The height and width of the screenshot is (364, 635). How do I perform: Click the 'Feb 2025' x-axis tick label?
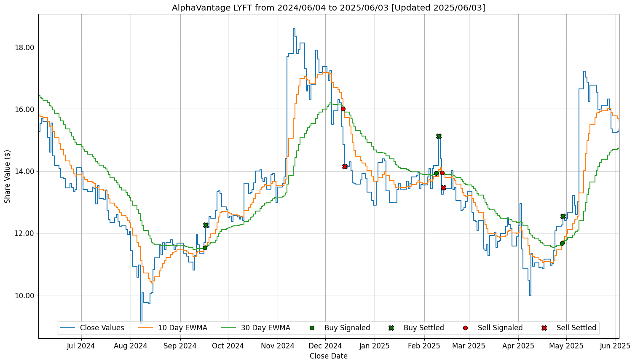(x=423, y=346)
